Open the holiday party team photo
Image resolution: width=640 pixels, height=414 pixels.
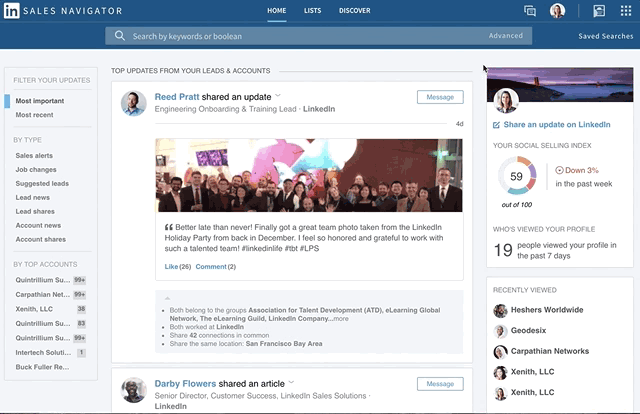309,175
